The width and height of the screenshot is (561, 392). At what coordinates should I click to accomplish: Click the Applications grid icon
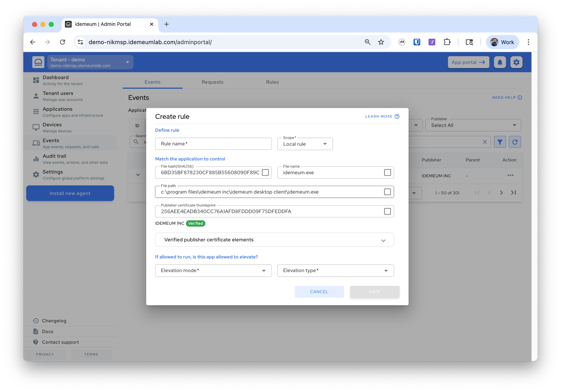coord(36,112)
